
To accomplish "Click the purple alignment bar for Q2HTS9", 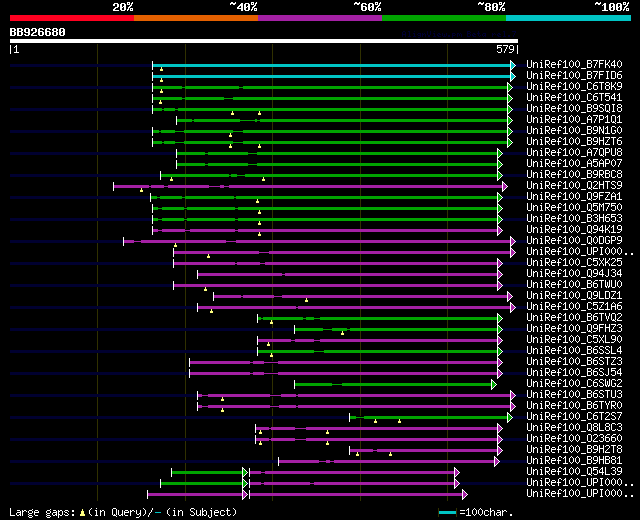I will pos(308,187).
